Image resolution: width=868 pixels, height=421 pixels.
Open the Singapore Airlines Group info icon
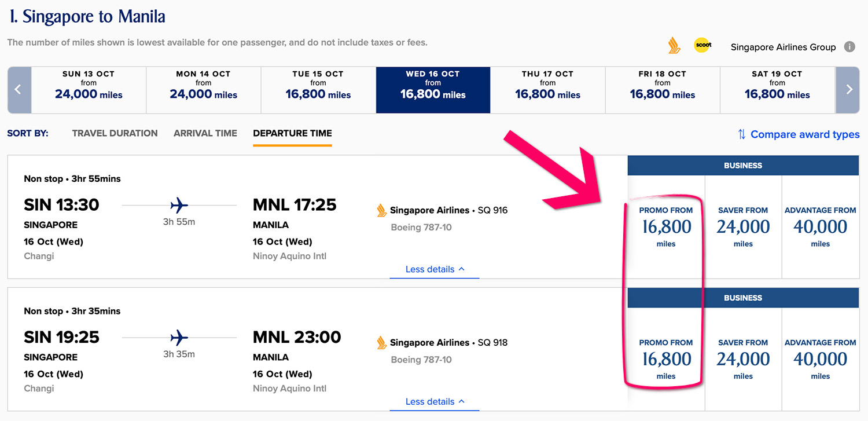click(x=849, y=47)
